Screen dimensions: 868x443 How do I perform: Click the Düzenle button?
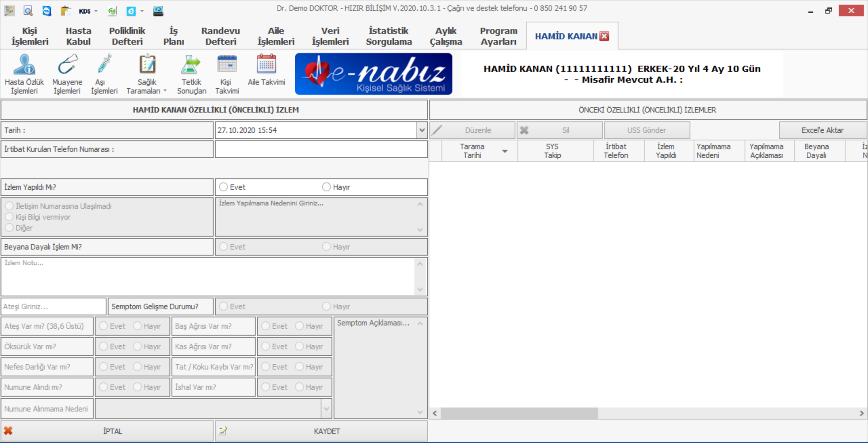click(x=472, y=130)
